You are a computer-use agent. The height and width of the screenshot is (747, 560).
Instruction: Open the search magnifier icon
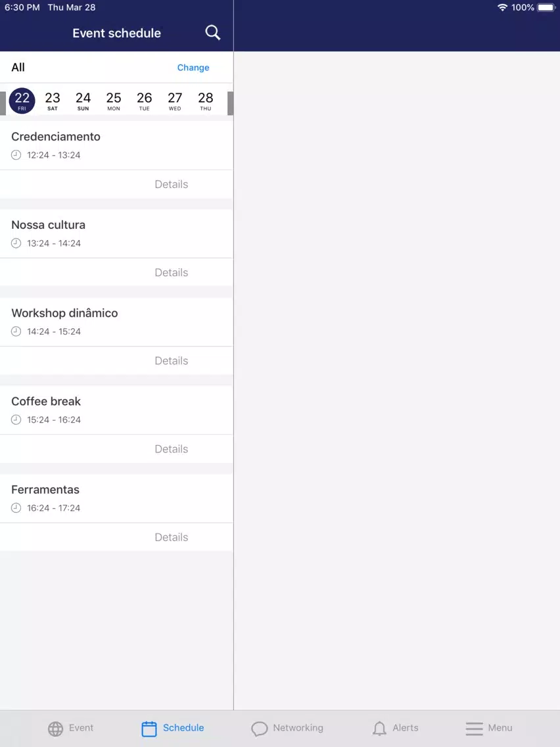pyautogui.click(x=213, y=33)
